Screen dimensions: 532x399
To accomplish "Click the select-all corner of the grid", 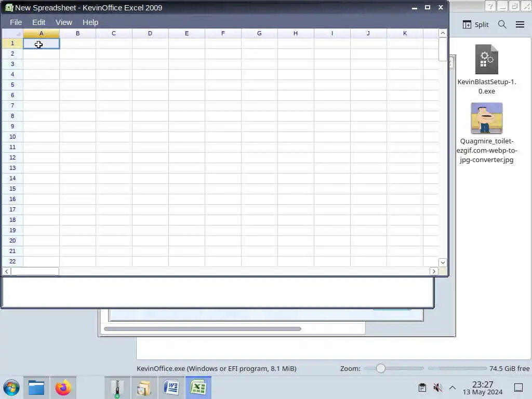I will click(12, 33).
